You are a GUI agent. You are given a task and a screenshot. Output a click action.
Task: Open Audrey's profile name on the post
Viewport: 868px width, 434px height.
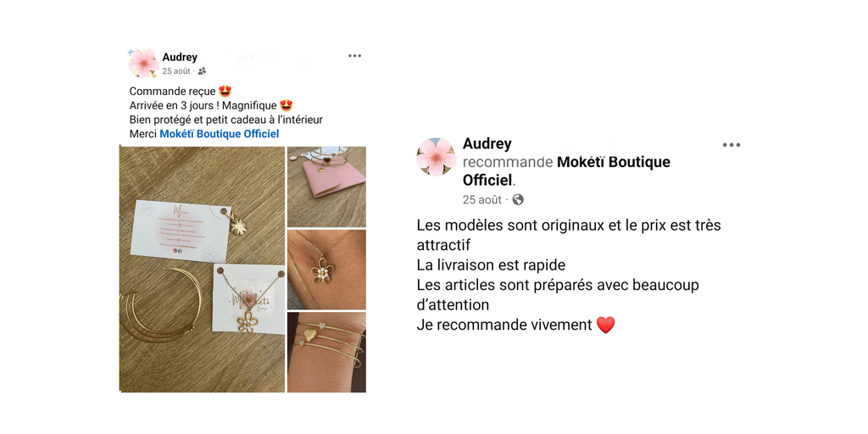pos(180,57)
